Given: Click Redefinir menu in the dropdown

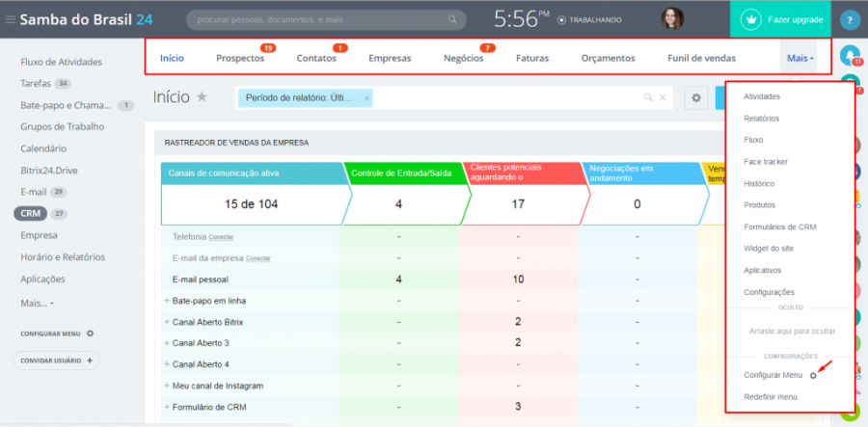Looking at the screenshot, I should [770, 397].
